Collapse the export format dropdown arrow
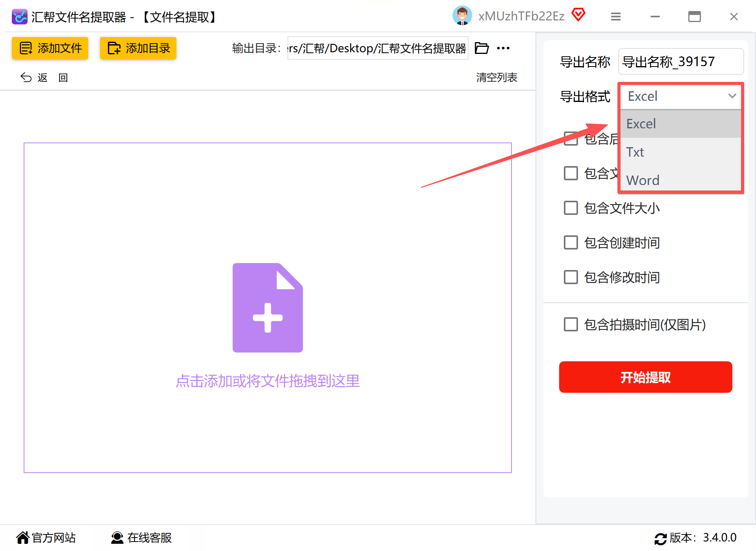Screen dimensions: 756x551 pyautogui.click(x=732, y=96)
